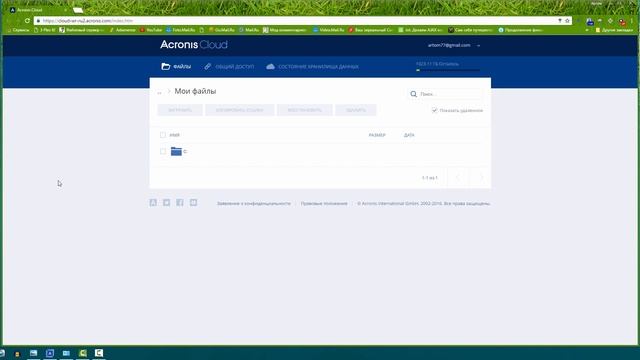Tick the select-all checkbox beside Имя
The image size is (640, 360).
163,135
